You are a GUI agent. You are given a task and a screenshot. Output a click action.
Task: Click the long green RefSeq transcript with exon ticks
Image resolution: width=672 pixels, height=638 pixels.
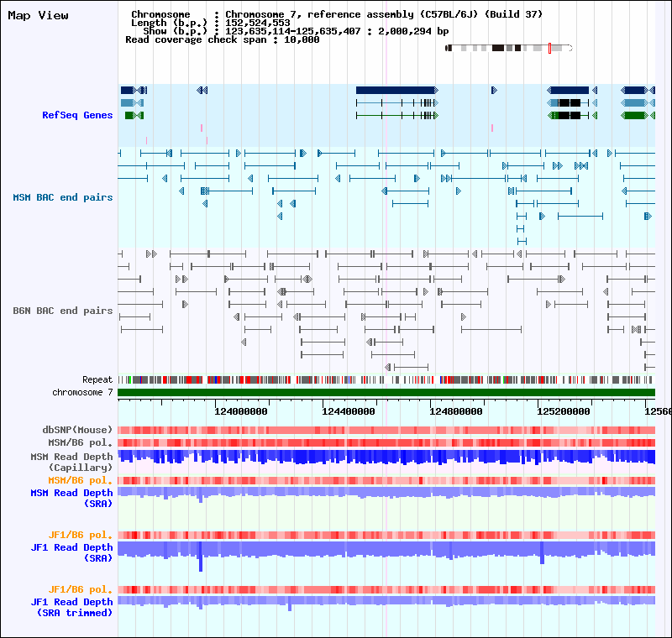396,115
